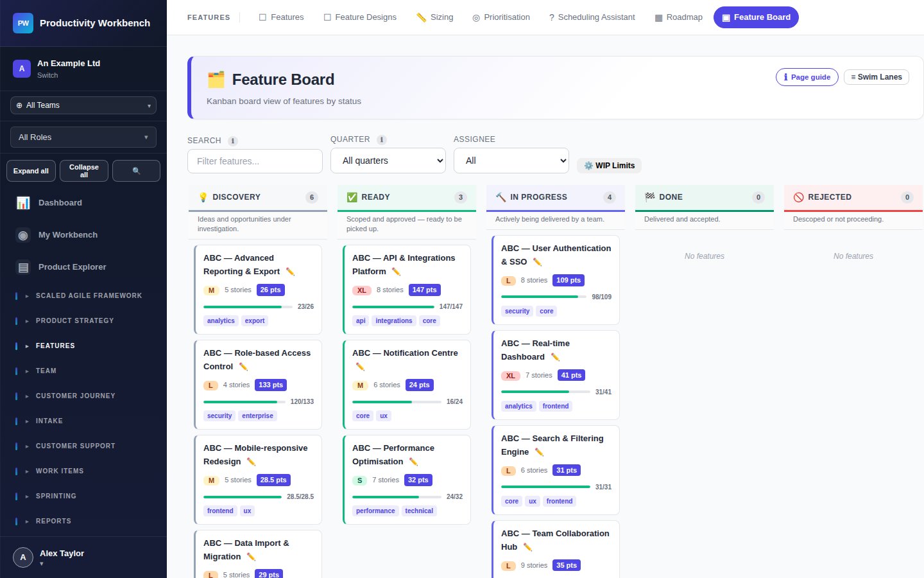This screenshot has height=578, width=924.
Task: Open the Assignee All dropdown
Action: pos(511,161)
